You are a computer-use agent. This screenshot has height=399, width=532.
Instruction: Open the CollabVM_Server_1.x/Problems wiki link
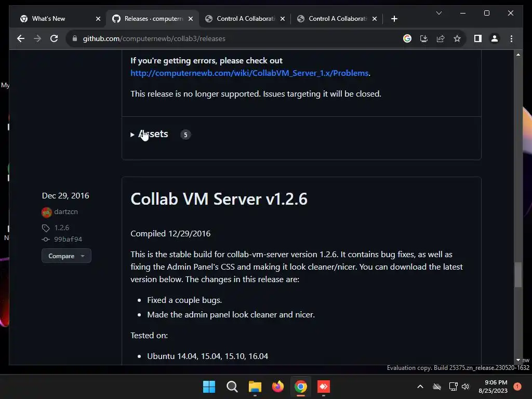pyautogui.click(x=249, y=73)
